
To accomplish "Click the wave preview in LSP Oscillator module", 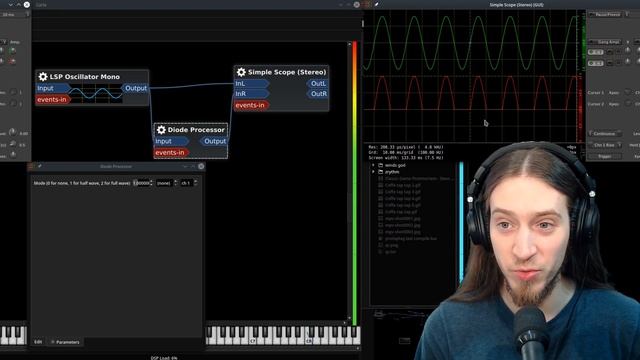I will (x=96, y=93).
